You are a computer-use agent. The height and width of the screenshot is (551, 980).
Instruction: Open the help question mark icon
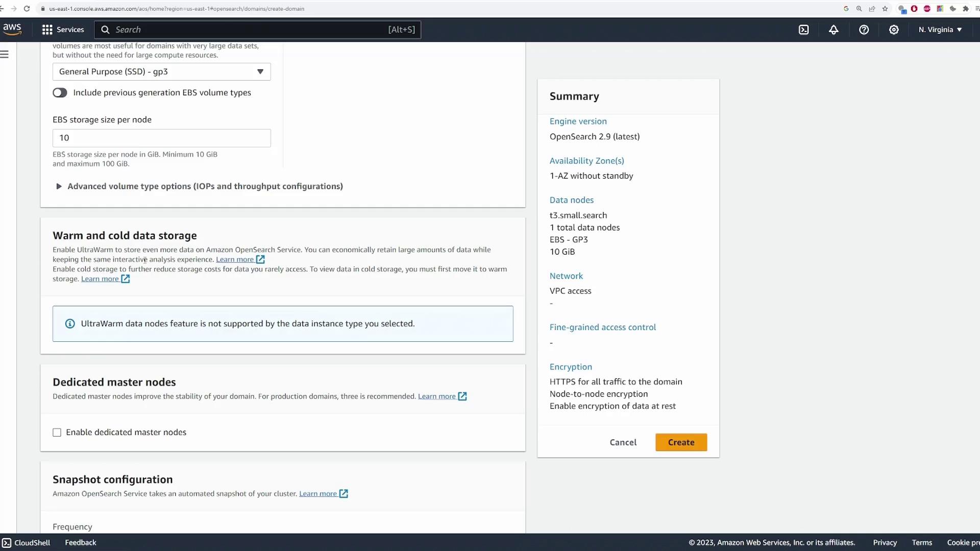864,30
